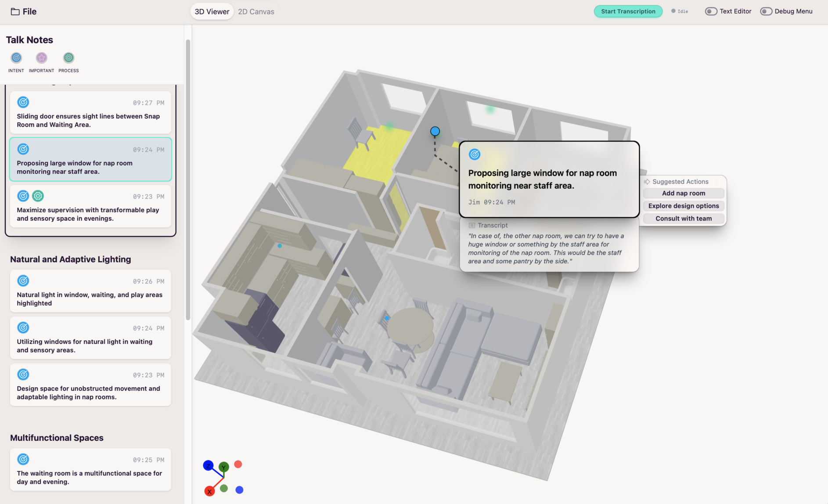Click the intent icon on the Design space note
The width and height of the screenshot is (828, 504).
23,374
